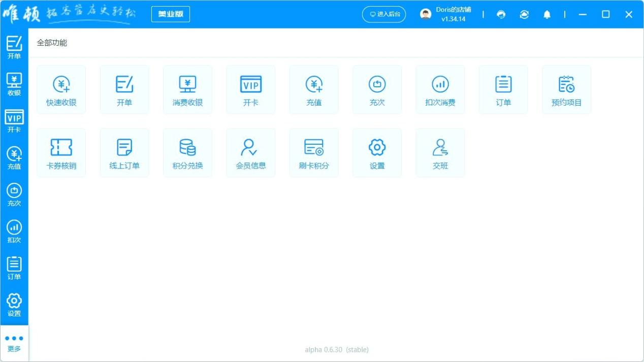
Task: Open the 卡券核销 coupon verification tile
Action: [61, 153]
